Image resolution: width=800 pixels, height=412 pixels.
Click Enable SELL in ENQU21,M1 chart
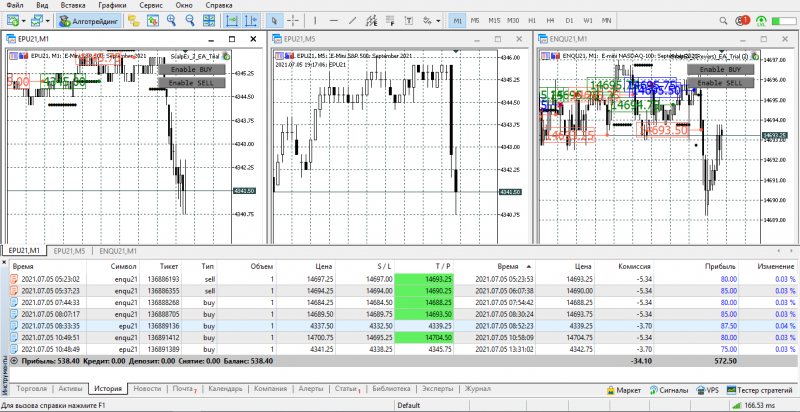coord(720,83)
